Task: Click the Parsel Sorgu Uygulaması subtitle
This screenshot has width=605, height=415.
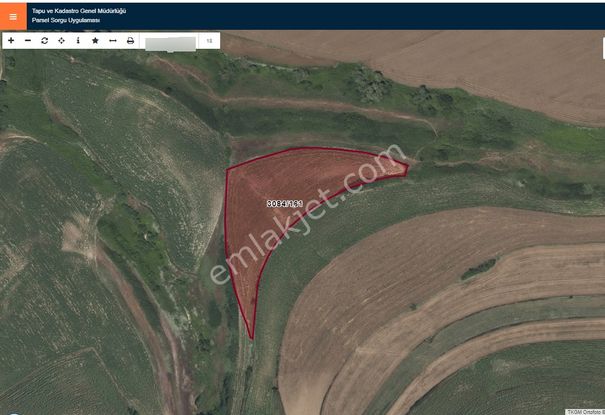Action: click(66, 20)
